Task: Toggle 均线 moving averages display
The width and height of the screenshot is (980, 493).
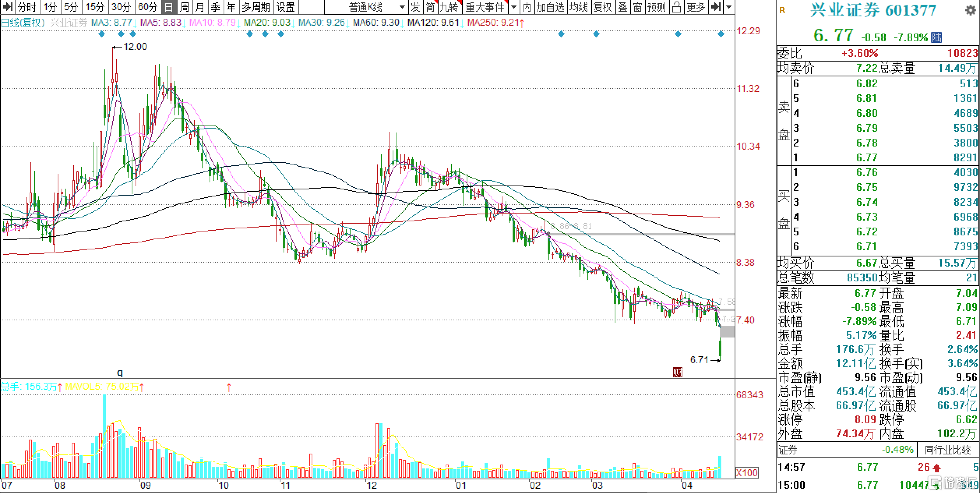Action: [x=578, y=7]
